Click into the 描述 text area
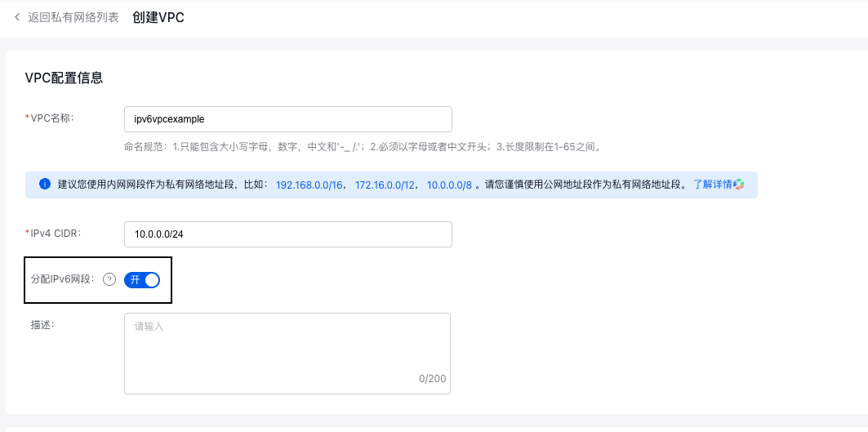The image size is (868, 432). coord(287,354)
